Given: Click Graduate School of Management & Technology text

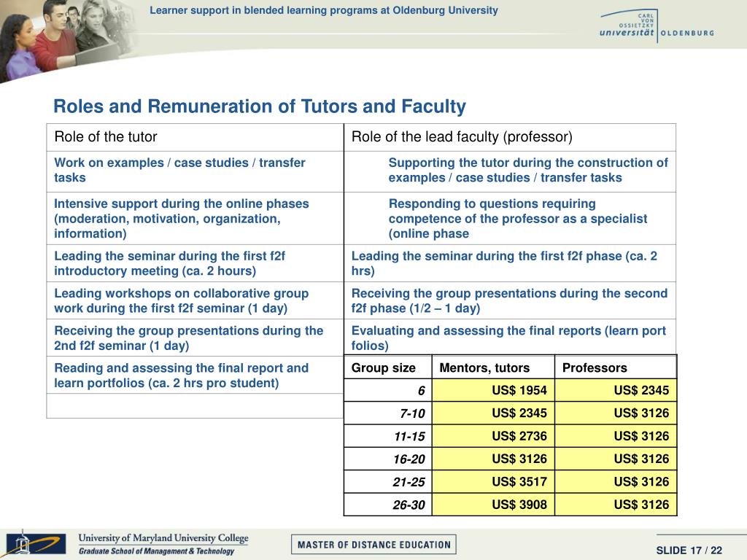Looking at the screenshot, I should click(157, 551).
